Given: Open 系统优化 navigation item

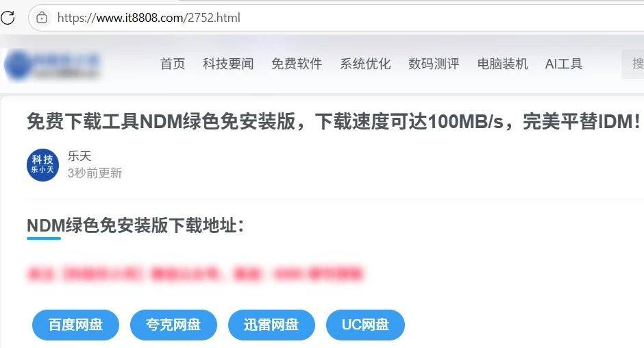Looking at the screenshot, I should 365,64.
